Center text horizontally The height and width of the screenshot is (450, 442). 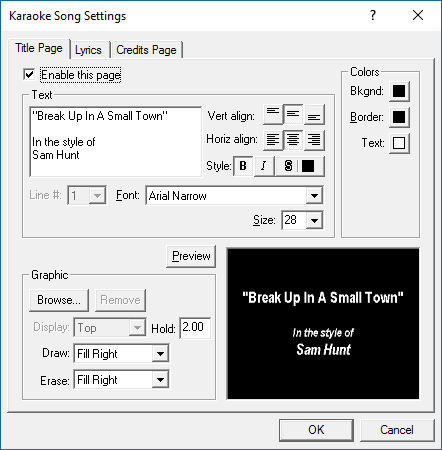pos(293,140)
